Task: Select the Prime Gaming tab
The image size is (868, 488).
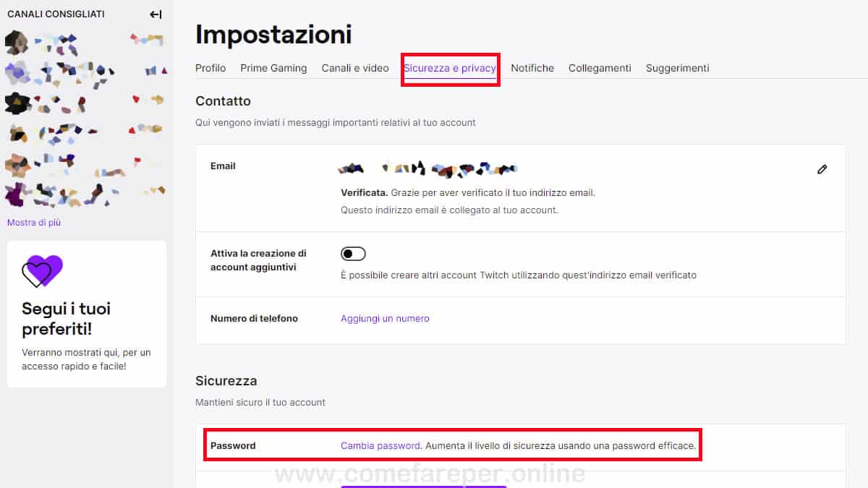Action: point(273,67)
